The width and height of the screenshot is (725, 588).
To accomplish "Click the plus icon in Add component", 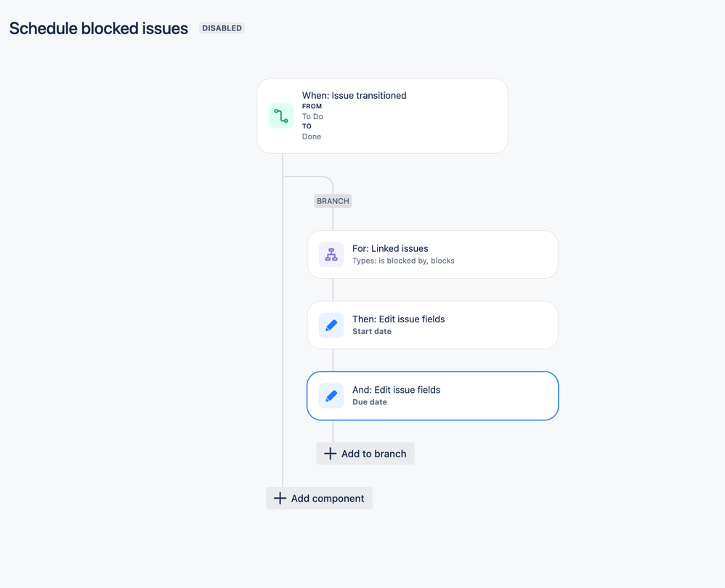I will [280, 499].
